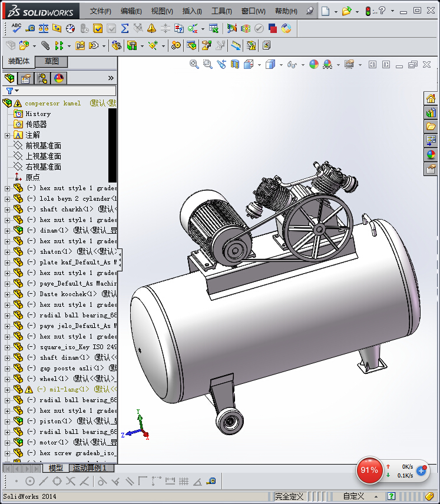The image size is (440, 504).
Task: Open the 视图(V) menu
Action: (162, 11)
